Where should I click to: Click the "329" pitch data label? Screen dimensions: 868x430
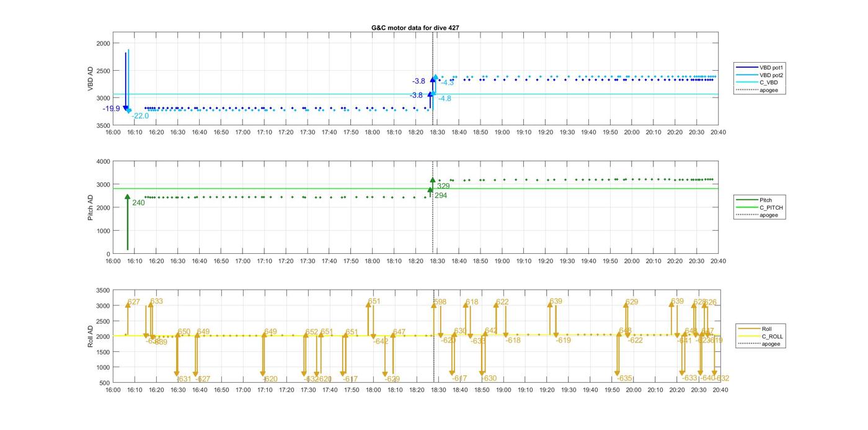443,186
